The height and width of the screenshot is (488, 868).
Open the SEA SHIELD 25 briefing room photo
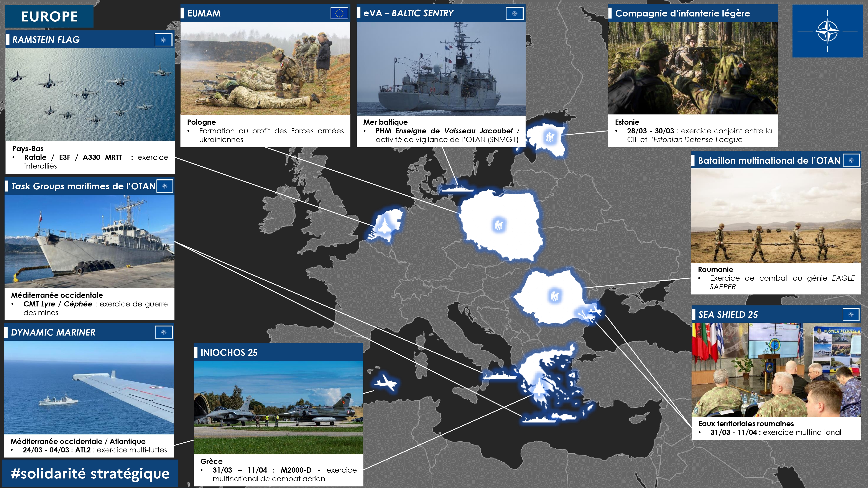[776, 370]
